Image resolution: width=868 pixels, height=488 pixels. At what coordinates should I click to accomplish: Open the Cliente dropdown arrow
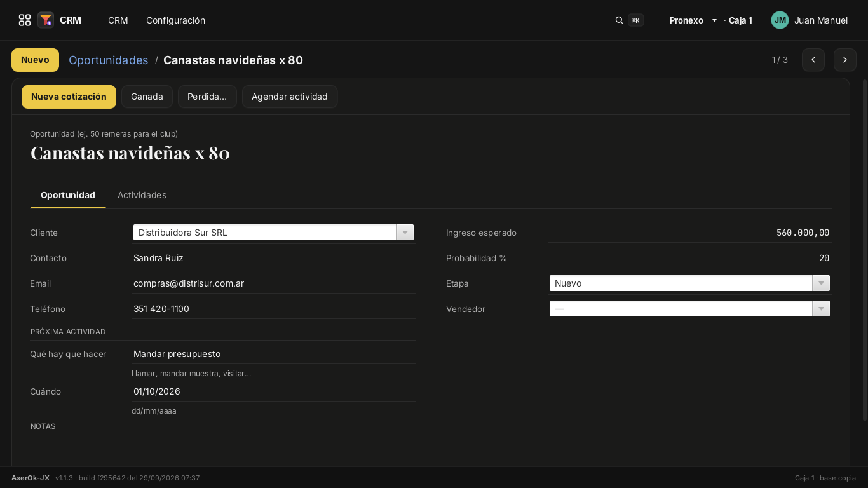(x=405, y=233)
